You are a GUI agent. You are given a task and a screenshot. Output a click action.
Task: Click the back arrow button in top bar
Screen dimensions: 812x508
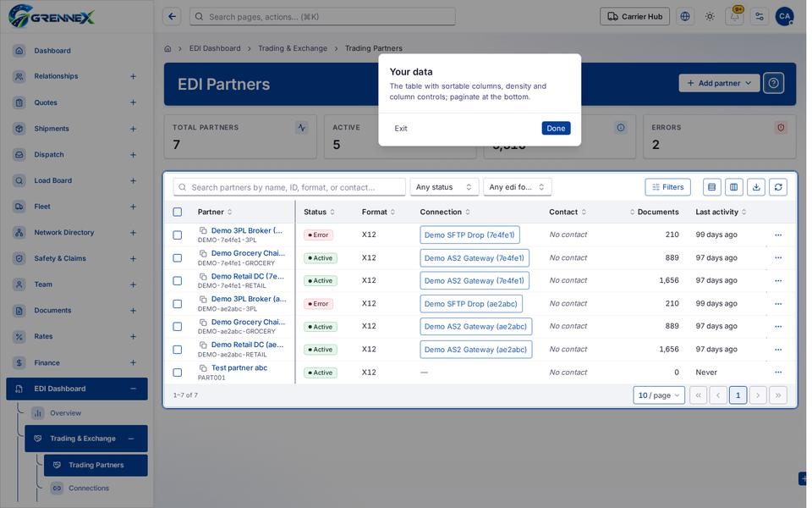coord(172,17)
